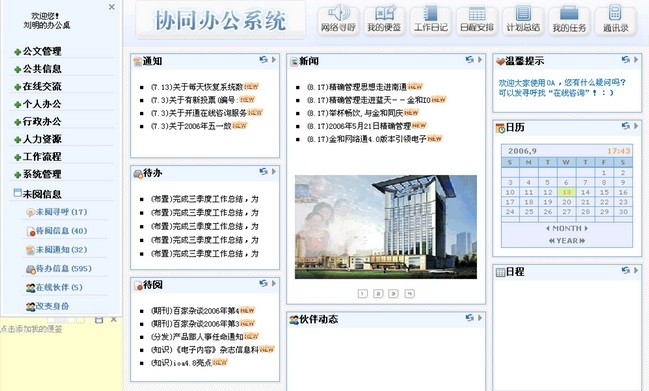Refresh the 通知 panel
649x391 pixels.
(263, 60)
